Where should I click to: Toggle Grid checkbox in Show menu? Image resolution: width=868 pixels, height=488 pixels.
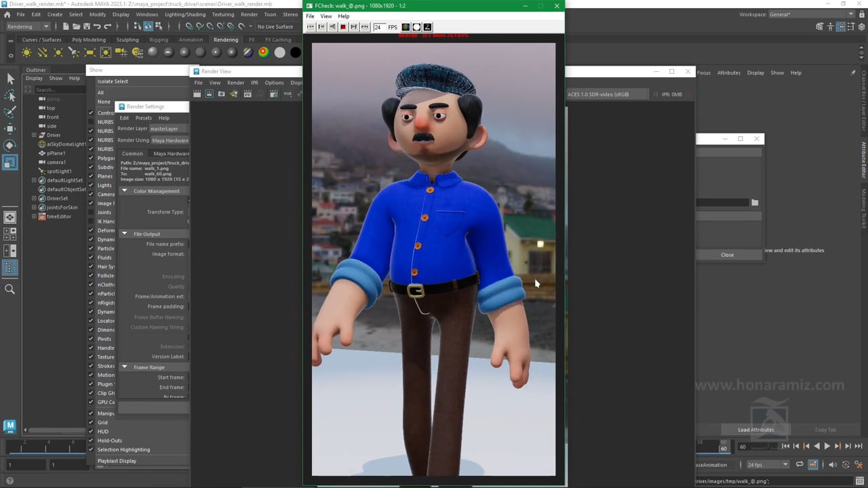click(x=91, y=422)
